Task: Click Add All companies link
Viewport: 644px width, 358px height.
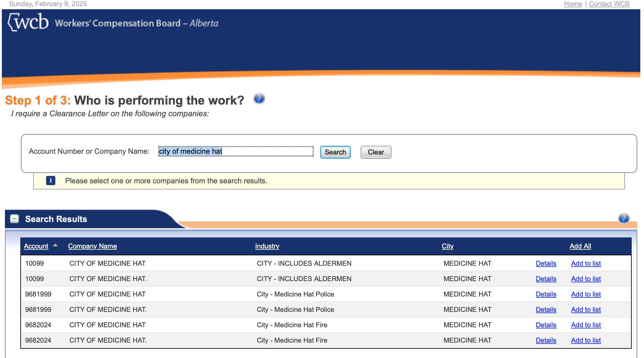Action: coord(580,246)
